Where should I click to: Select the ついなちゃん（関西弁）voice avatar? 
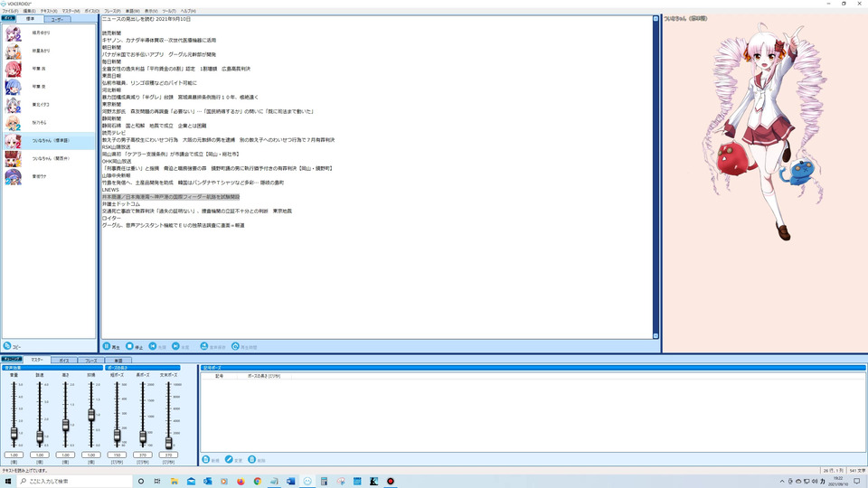pos(14,159)
